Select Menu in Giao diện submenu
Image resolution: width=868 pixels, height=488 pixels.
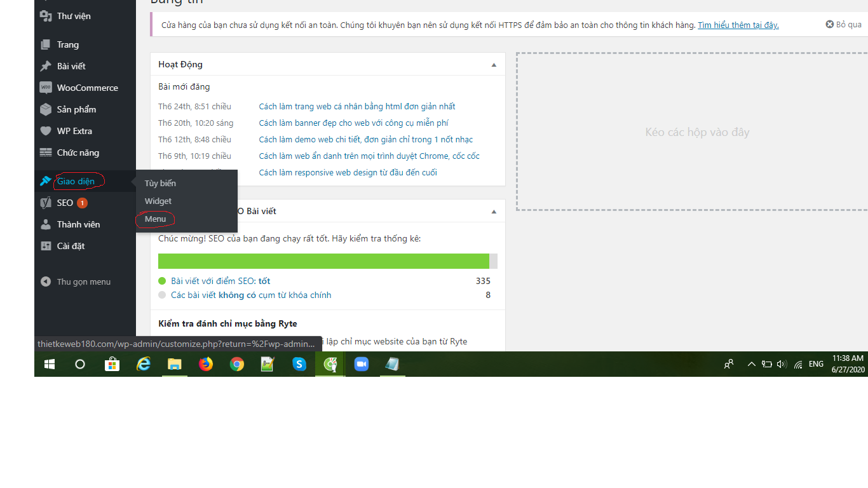(x=155, y=219)
